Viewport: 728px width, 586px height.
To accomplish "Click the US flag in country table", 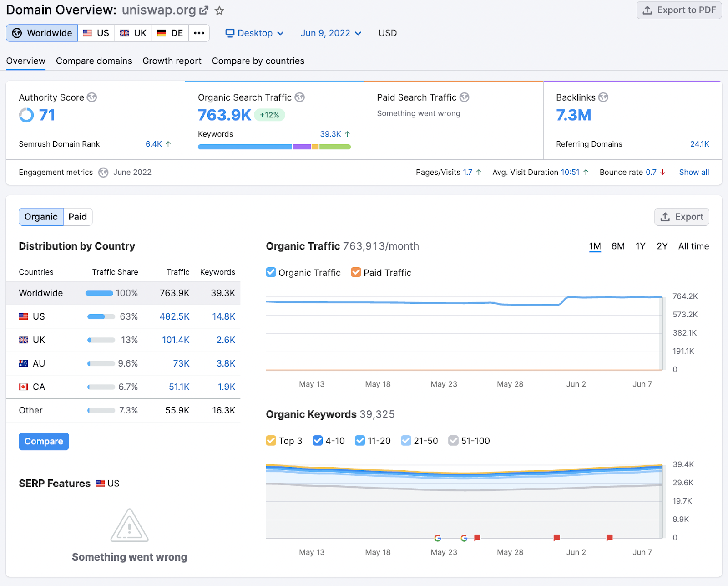I will pos(23,316).
